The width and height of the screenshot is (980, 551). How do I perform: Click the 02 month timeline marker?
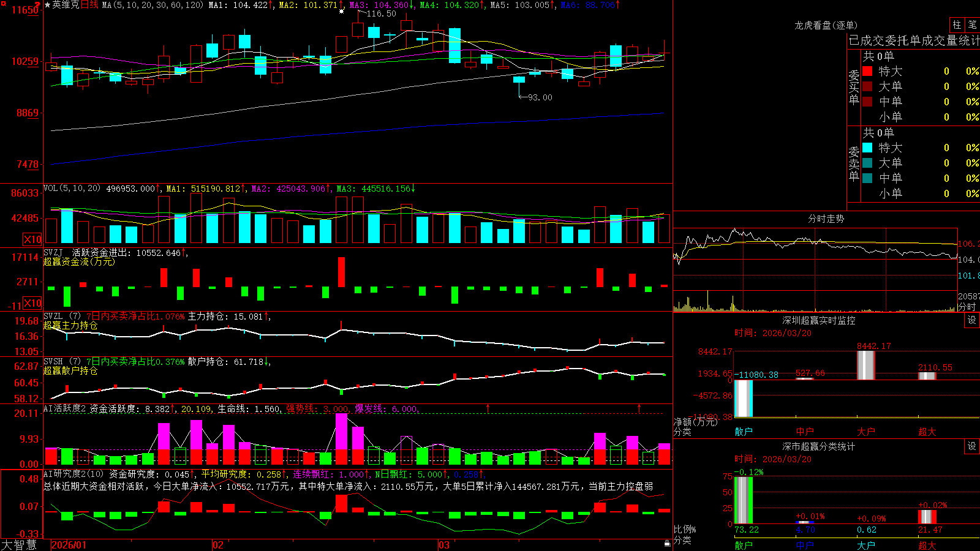coord(218,545)
